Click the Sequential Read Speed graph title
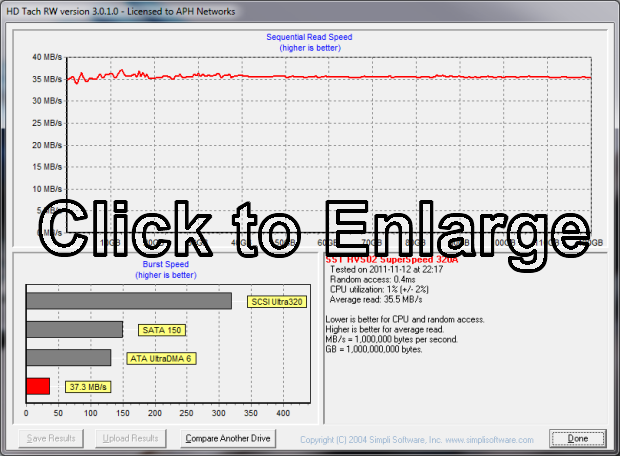The width and height of the screenshot is (620, 456). pos(309,36)
